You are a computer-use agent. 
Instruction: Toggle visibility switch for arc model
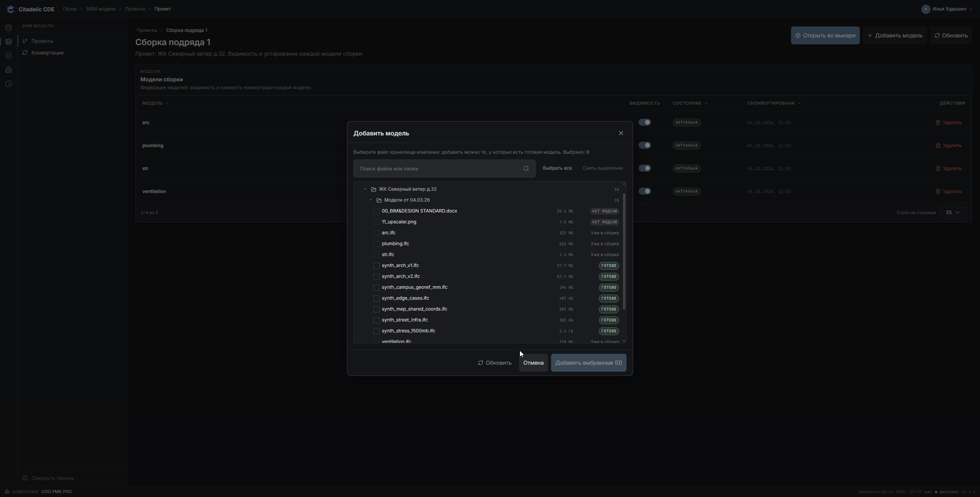pyautogui.click(x=645, y=122)
